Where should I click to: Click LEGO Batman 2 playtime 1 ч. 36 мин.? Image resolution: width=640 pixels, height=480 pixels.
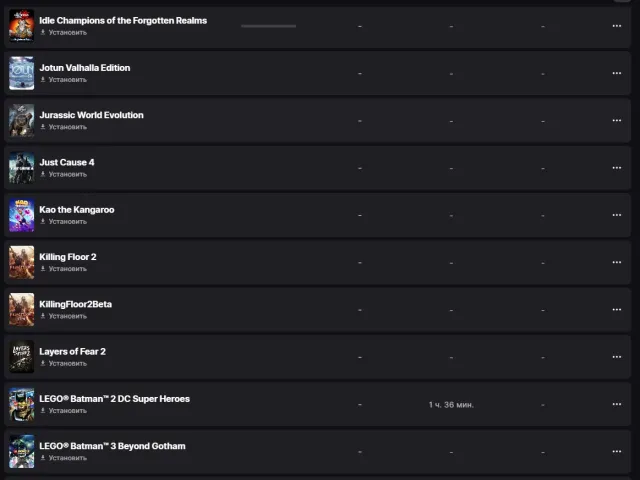pos(451,404)
